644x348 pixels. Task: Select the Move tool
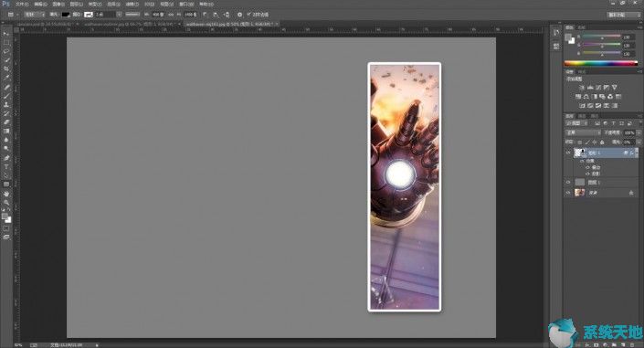point(6,33)
